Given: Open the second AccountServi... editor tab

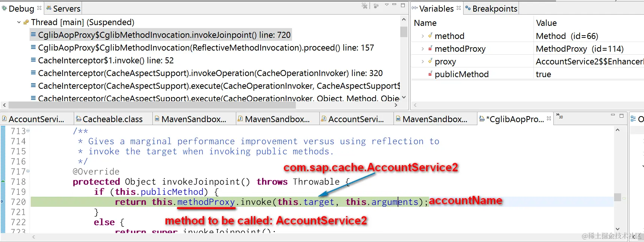Looking at the screenshot, I should coord(356,120).
